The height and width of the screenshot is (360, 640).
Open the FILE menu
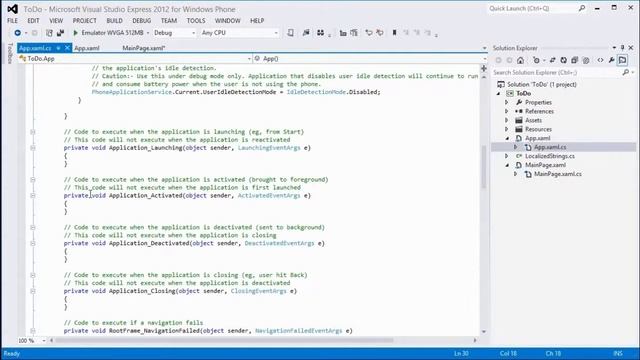pos(13,20)
